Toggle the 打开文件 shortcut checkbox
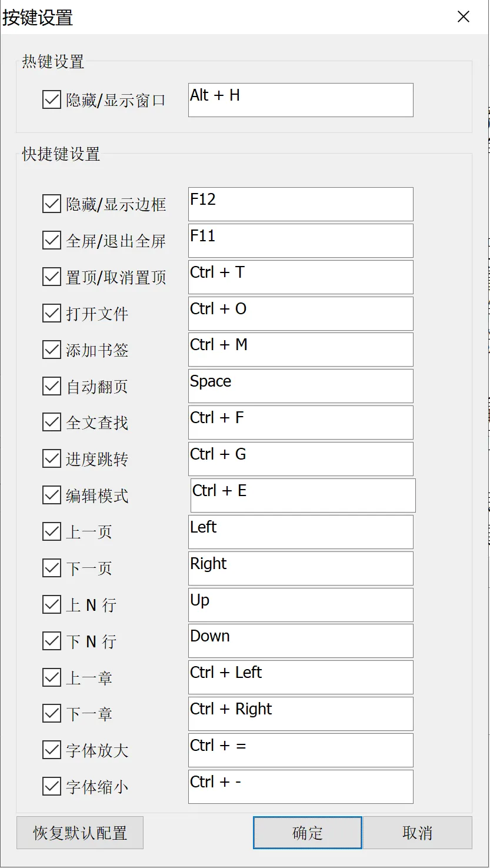This screenshot has height=868, width=490. [x=52, y=313]
